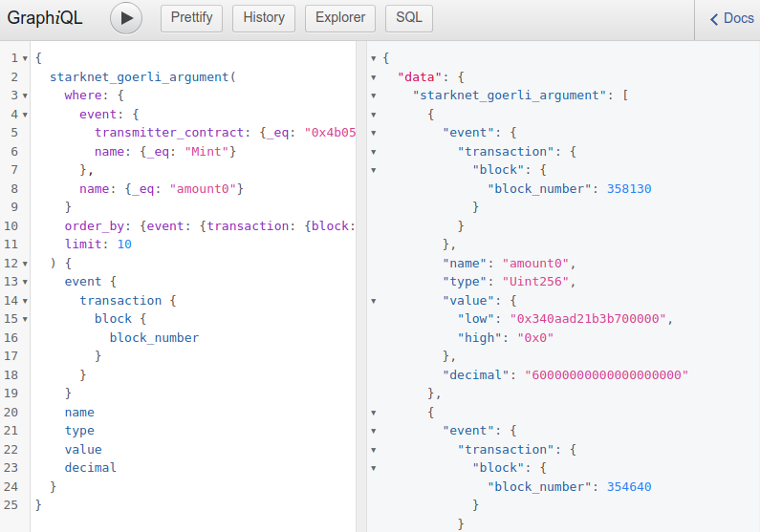Click the "Uint256" type value
This screenshot has height=532, width=760.
pyautogui.click(x=535, y=282)
